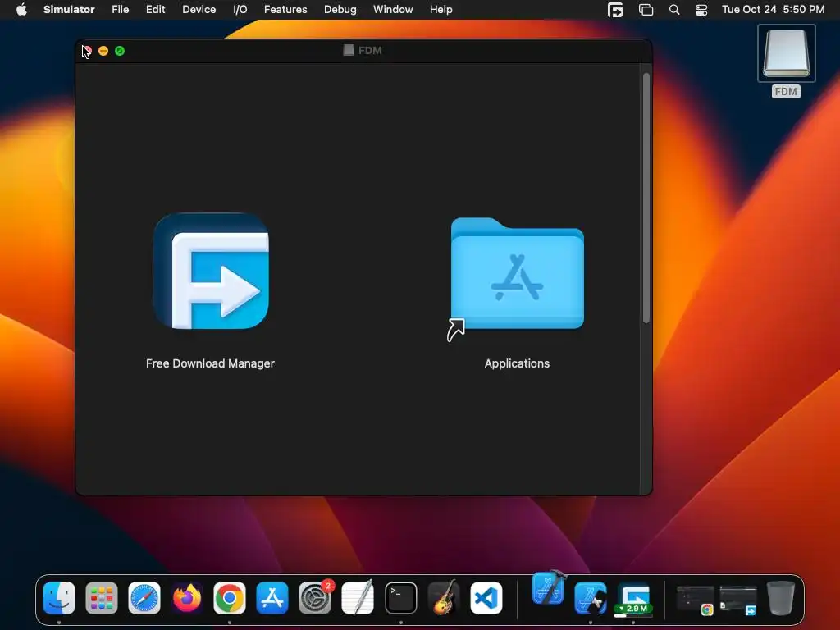
Task: Open the Window menu
Action: coord(393,10)
